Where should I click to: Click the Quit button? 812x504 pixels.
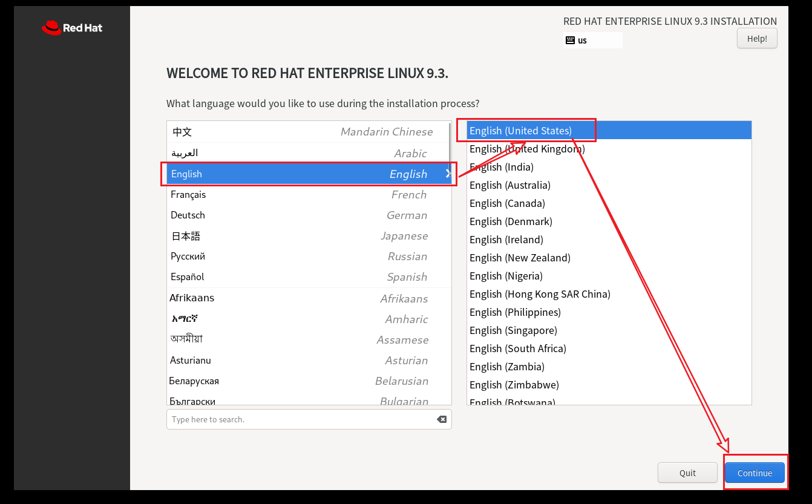pos(687,473)
